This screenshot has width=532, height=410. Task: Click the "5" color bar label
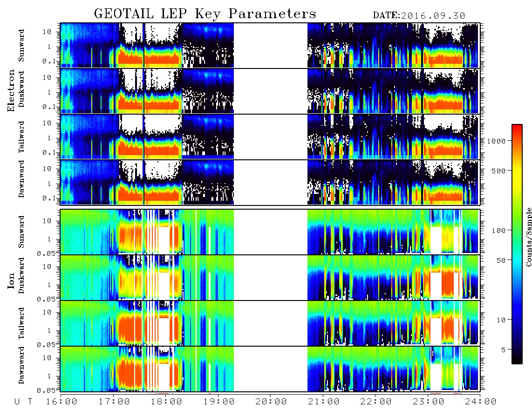(x=503, y=349)
